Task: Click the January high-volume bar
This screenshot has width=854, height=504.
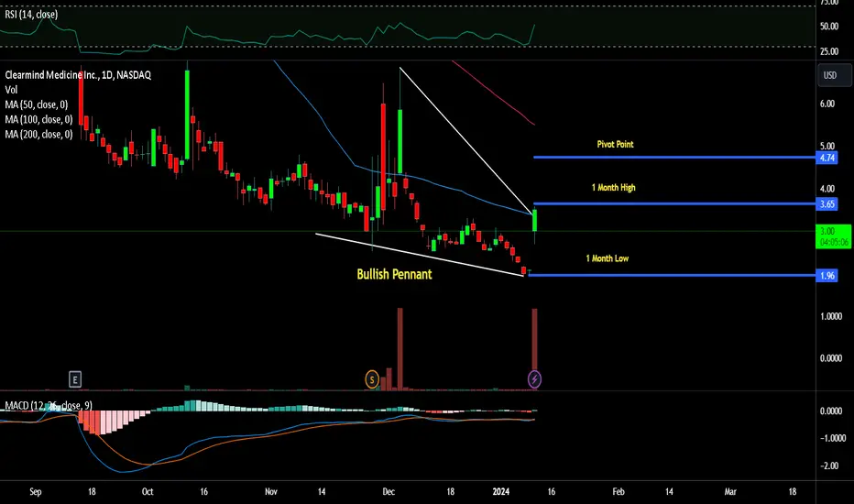Action: tap(534, 341)
